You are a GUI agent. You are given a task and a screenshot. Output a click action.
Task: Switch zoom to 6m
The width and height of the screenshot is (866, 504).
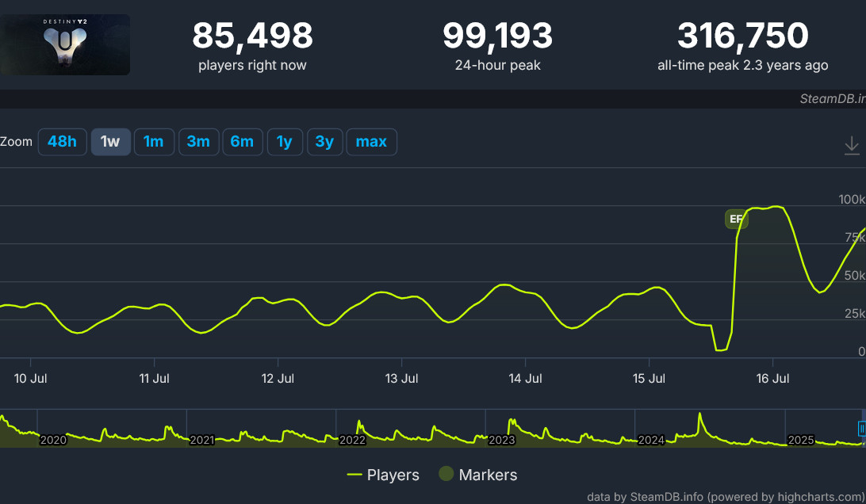(243, 142)
